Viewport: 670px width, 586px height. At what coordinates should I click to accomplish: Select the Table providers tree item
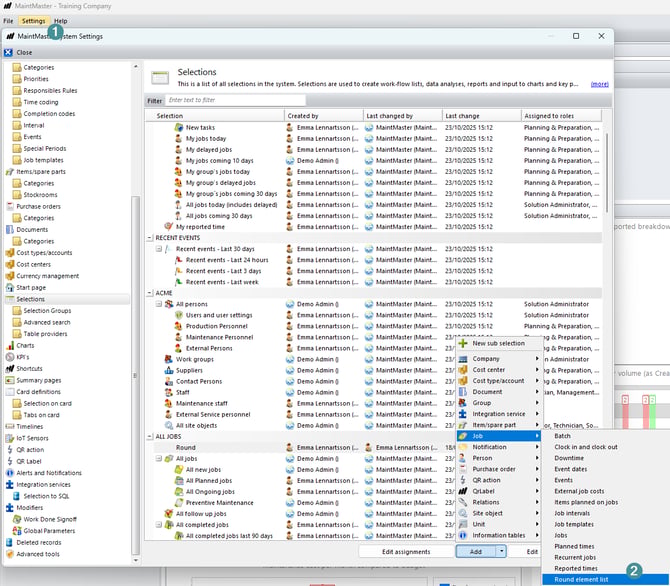pyautogui.click(x=45, y=334)
